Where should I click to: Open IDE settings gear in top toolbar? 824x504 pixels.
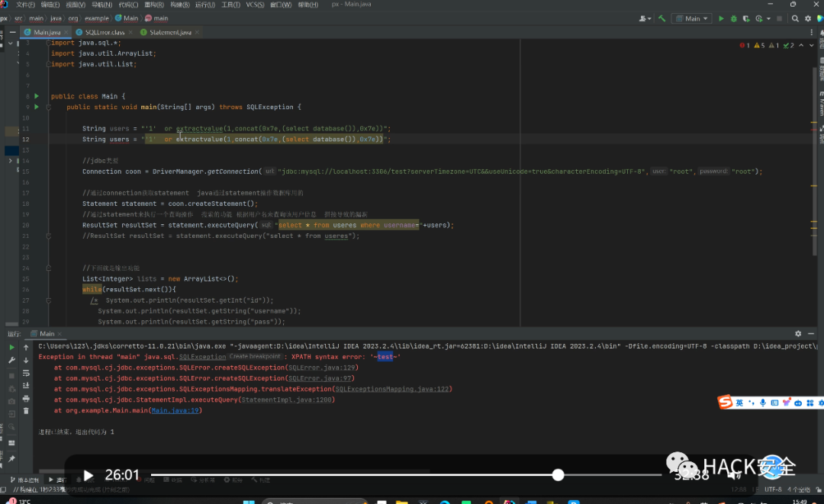coord(808,18)
